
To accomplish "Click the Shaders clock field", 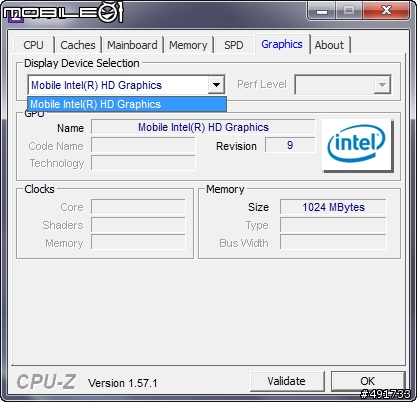I will click(x=138, y=225).
